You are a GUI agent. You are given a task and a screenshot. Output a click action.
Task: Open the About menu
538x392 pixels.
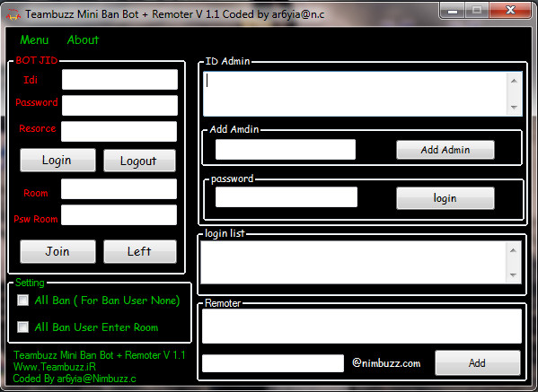83,40
